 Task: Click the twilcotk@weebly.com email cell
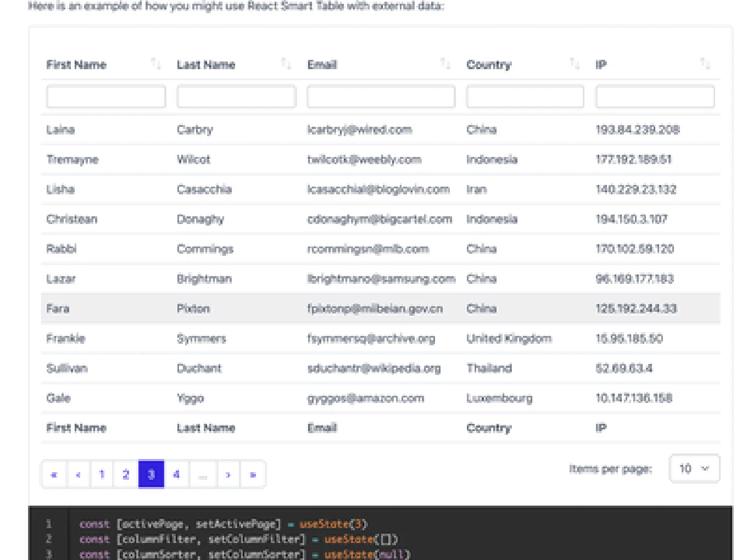tap(364, 160)
